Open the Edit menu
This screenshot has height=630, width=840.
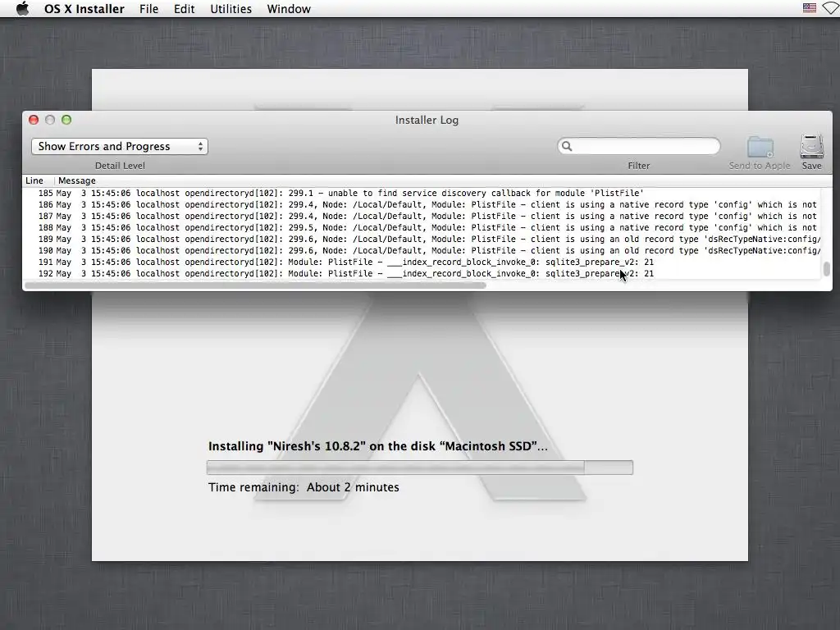point(185,9)
